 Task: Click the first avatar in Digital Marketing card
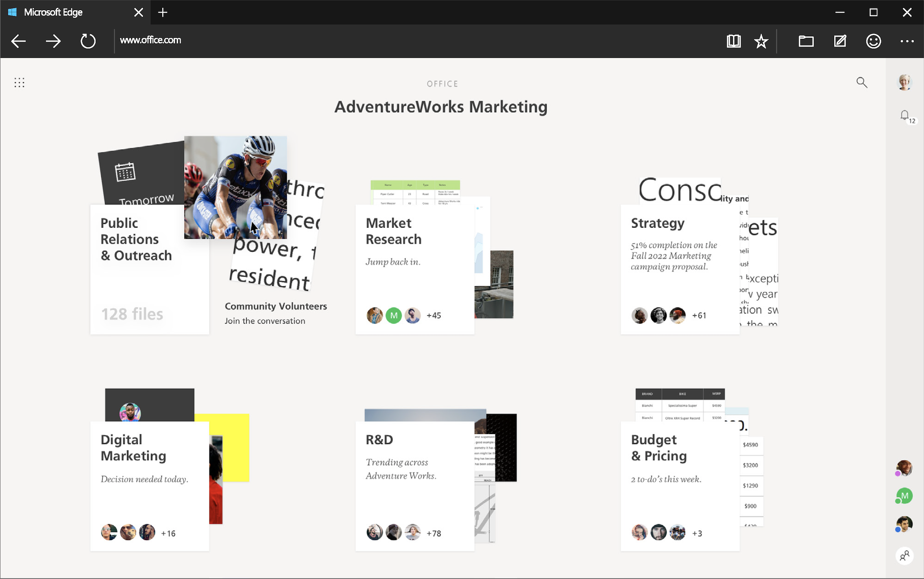pos(109,532)
